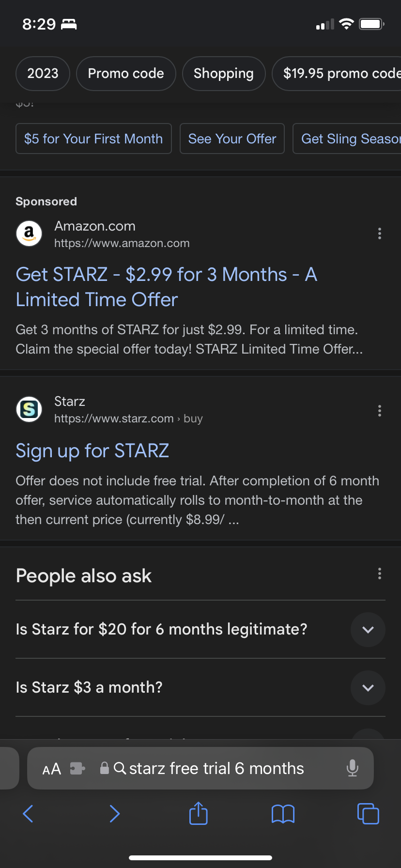Tap the extensions puzzle piece icon
This screenshot has width=401, height=868.
[x=77, y=768]
